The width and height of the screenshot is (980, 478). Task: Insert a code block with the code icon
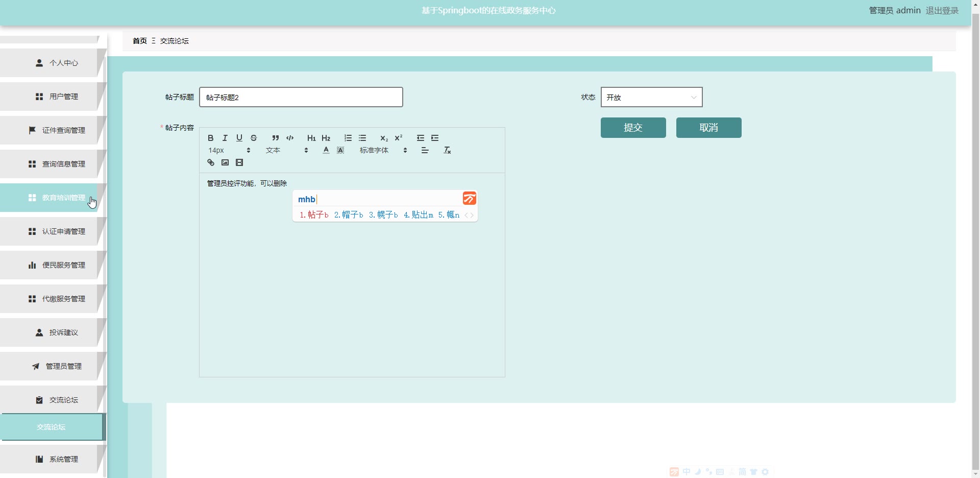290,138
